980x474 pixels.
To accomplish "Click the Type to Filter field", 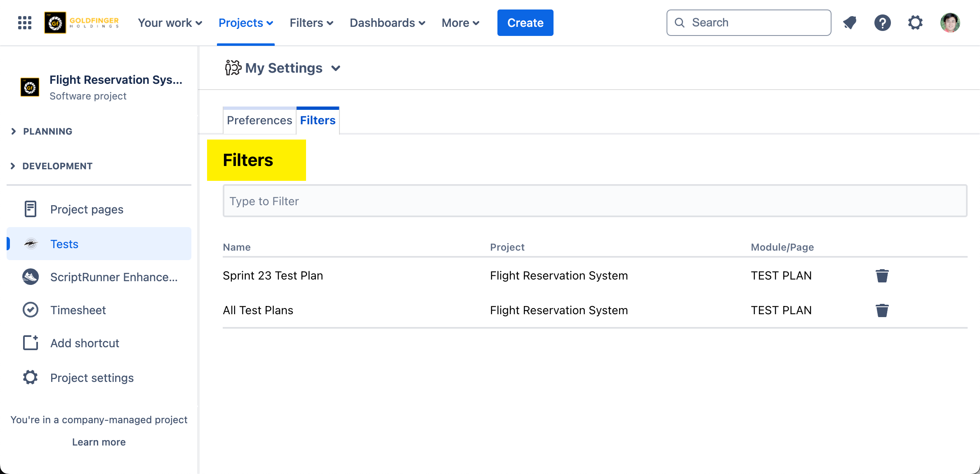I will [x=595, y=201].
